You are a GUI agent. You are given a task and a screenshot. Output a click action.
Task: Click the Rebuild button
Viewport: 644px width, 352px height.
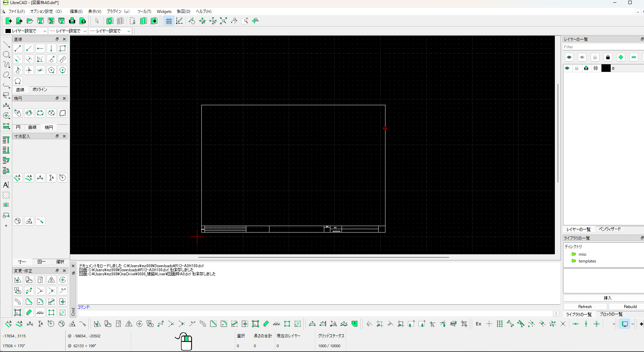630,307
